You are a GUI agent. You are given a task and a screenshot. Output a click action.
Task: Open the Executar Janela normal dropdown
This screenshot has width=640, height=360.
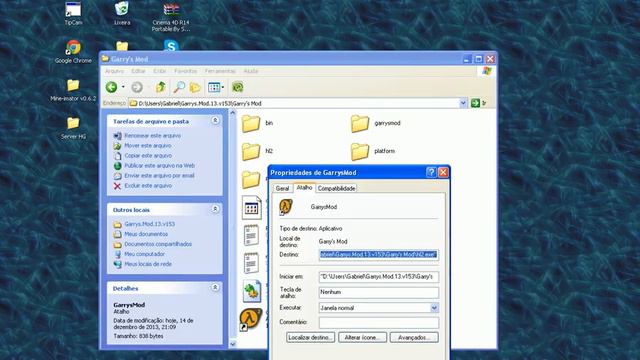coord(434,308)
